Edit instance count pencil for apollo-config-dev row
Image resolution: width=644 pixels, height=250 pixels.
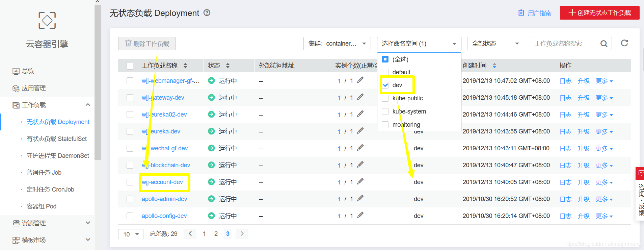[x=360, y=215]
